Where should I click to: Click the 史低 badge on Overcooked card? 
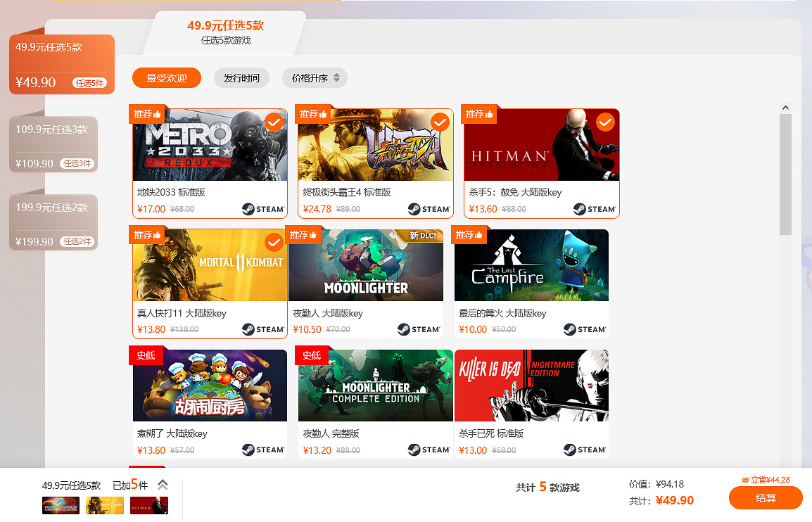click(146, 355)
